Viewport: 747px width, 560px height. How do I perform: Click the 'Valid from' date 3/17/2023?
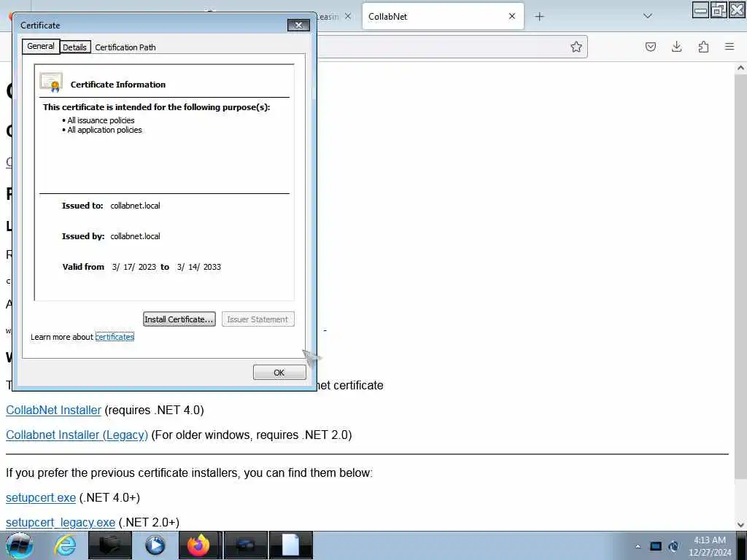click(x=134, y=267)
